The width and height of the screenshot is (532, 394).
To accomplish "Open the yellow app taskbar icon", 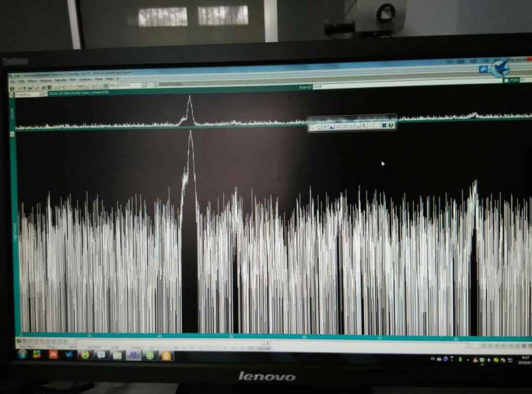I will (x=166, y=356).
